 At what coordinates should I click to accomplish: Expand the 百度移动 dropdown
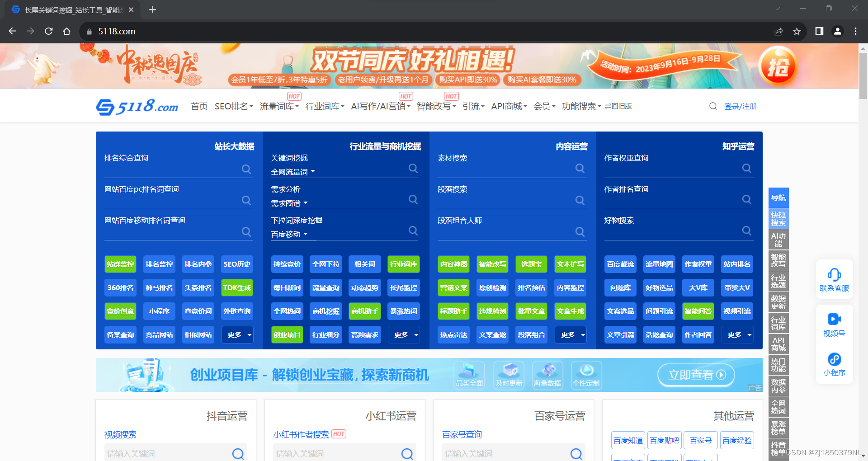[x=289, y=234]
